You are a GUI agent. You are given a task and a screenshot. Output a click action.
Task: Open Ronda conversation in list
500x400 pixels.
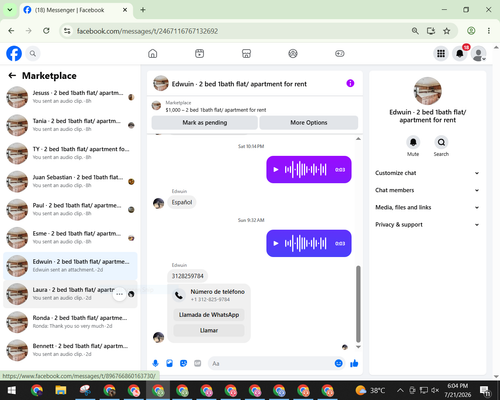pos(70,322)
